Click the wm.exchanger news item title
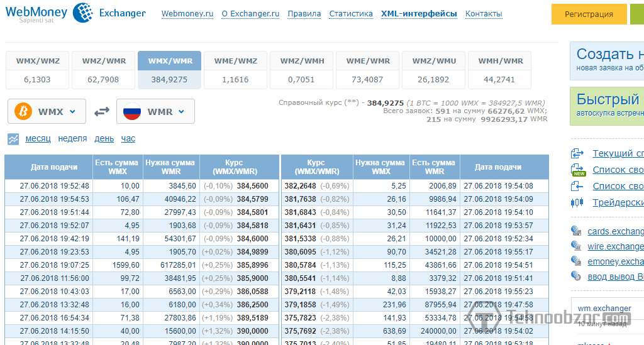The width and height of the screenshot is (644, 345). 604,309
